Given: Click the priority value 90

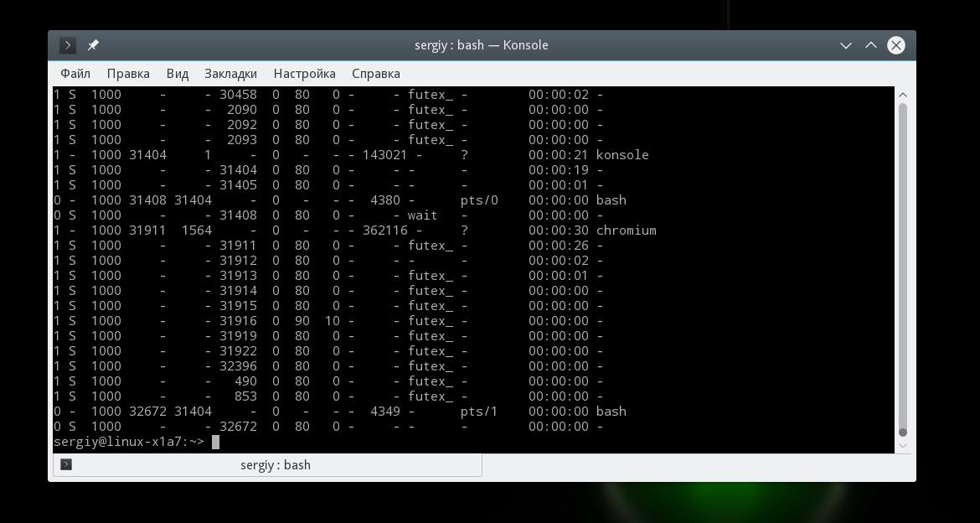Looking at the screenshot, I should (302, 321).
